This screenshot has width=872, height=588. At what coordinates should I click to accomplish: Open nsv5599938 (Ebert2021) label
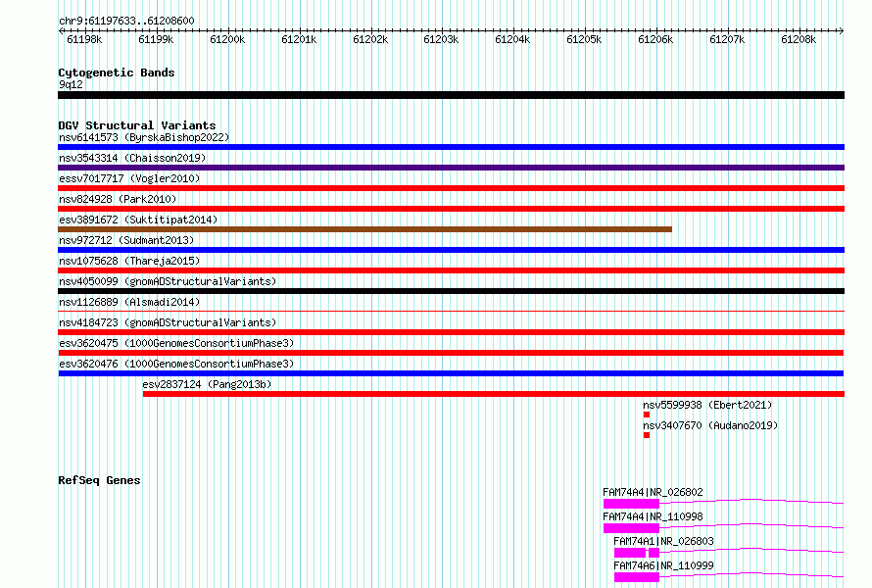tap(708, 405)
